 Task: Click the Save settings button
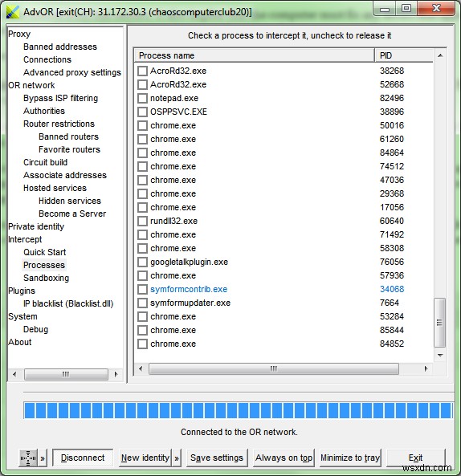pos(217,458)
